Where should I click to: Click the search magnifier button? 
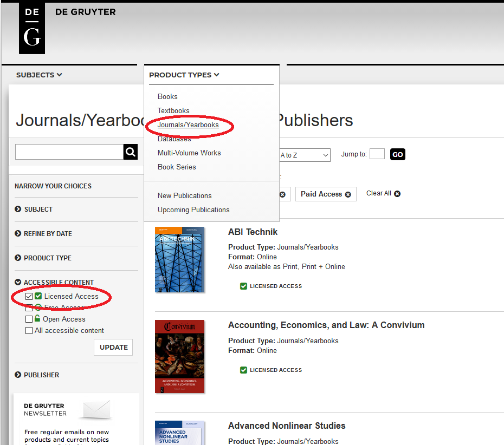tap(131, 152)
